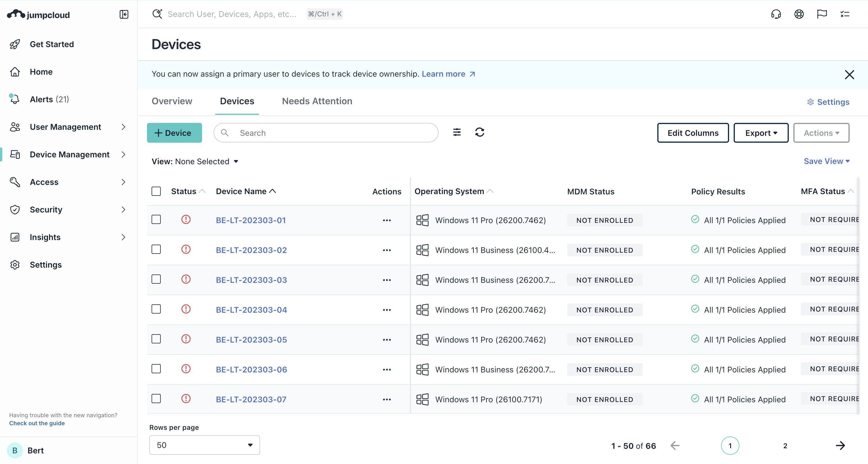Switch to the Overview tab
This screenshot has height=464, width=868.
[x=172, y=101]
